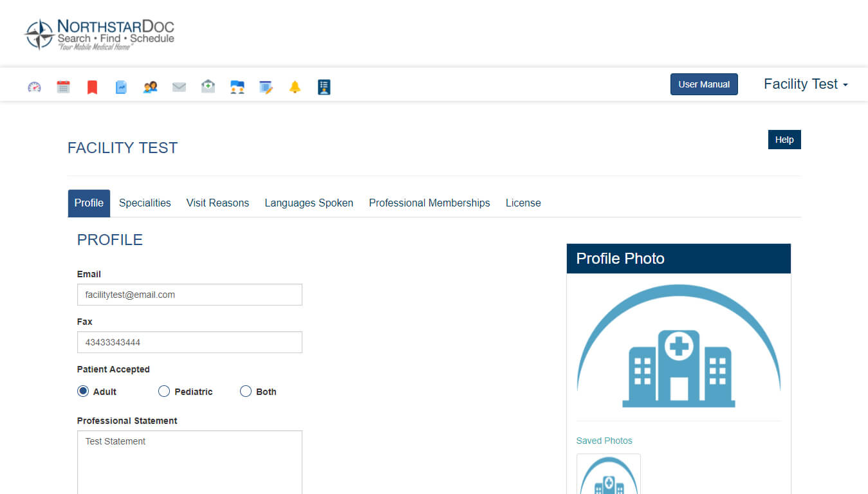Click the large hospital profile photo

(x=679, y=346)
